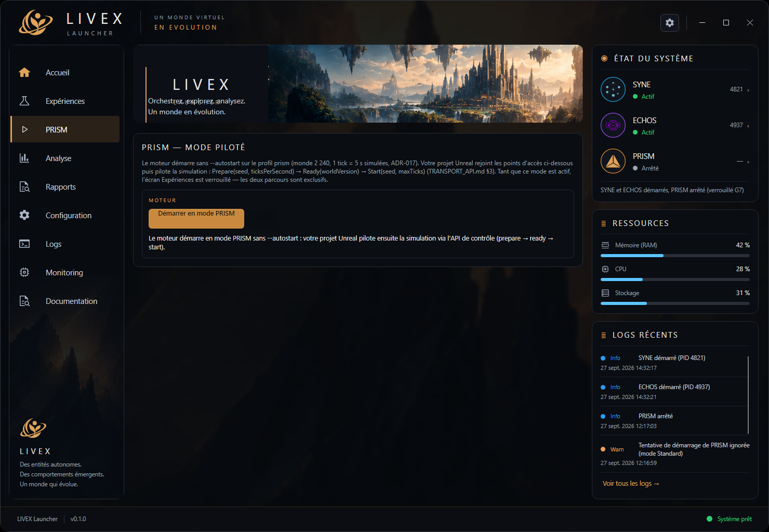Image resolution: width=769 pixels, height=532 pixels.
Task: Click the Logs récents scrollbar
Action: pyautogui.click(x=748, y=395)
